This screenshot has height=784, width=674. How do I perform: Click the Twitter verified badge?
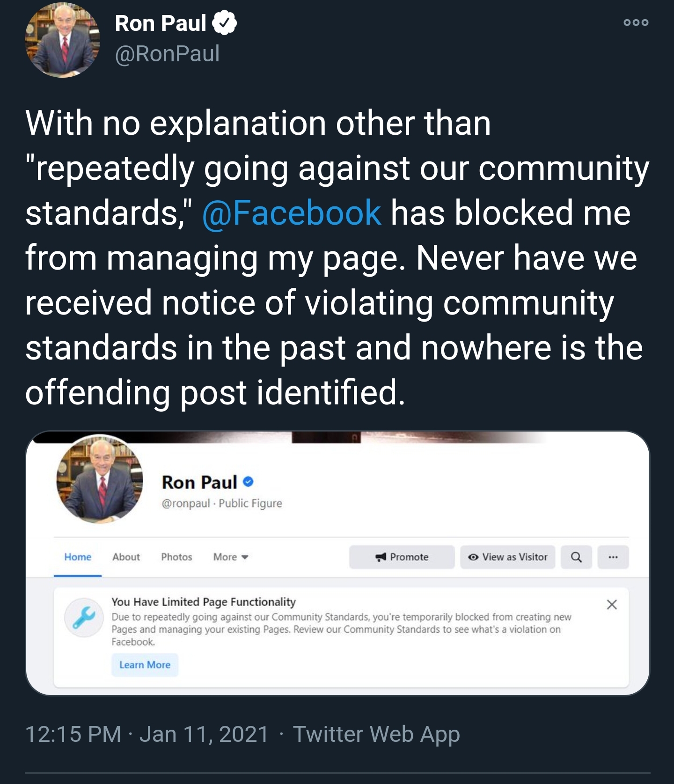tap(225, 23)
